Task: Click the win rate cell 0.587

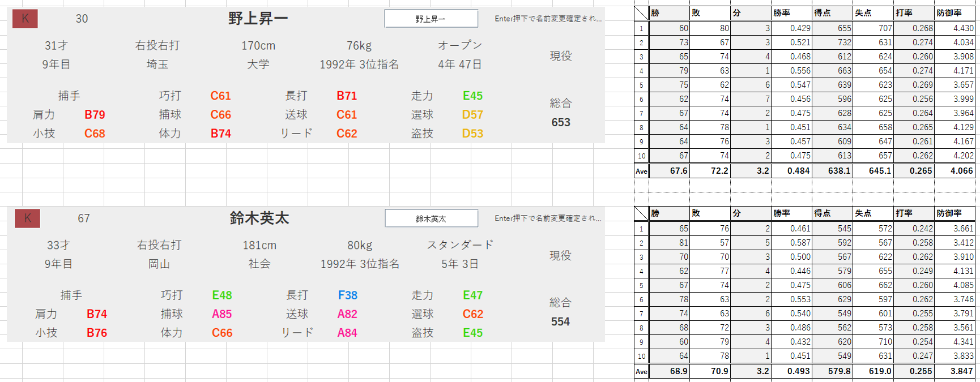Action: pyautogui.click(x=791, y=243)
